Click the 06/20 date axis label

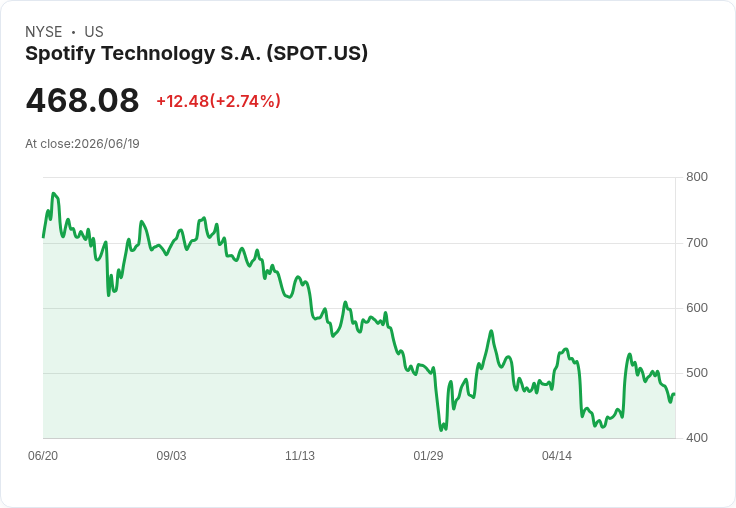click(x=43, y=455)
